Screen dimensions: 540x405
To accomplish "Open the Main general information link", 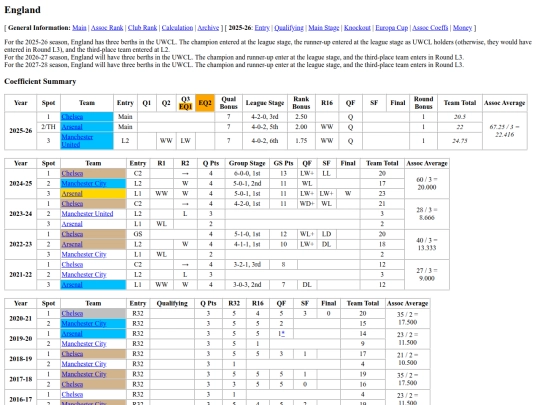I will (79, 28).
